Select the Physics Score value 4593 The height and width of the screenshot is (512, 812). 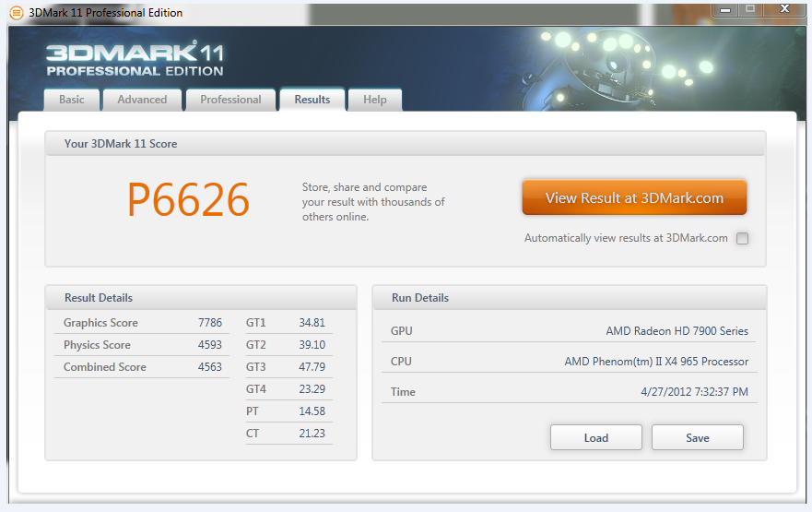[x=210, y=345]
